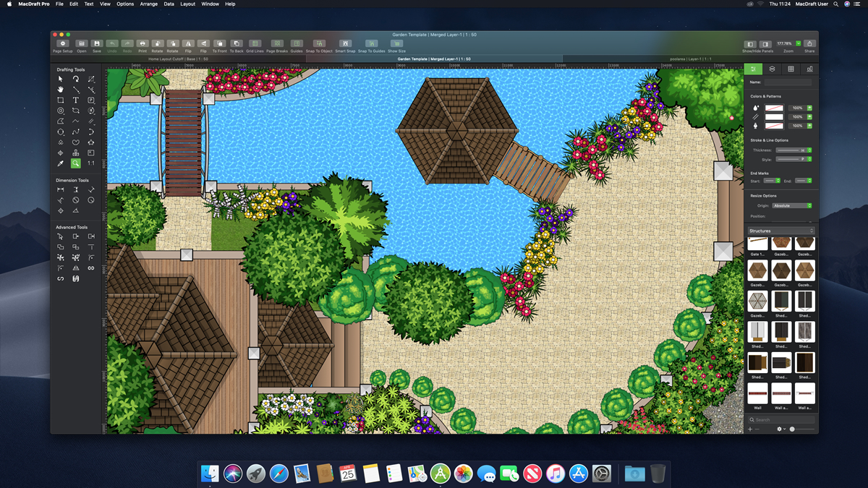This screenshot has height=488, width=868.
Task: Pick the hand pan tool
Action: pyautogui.click(x=61, y=90)
